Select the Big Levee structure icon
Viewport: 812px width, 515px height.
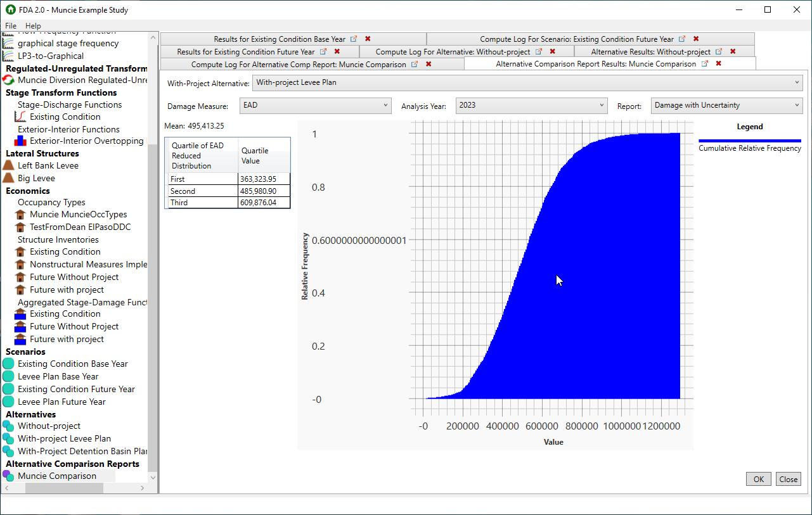(x=10, y=178)
